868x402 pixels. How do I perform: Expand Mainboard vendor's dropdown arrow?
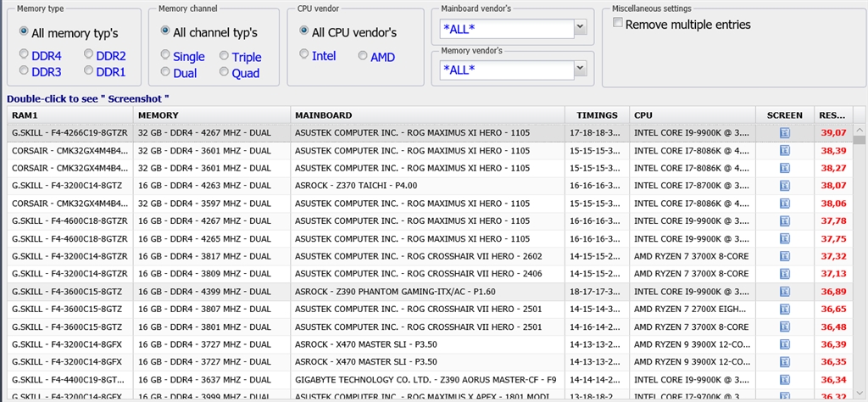click(x=580, y=28)
